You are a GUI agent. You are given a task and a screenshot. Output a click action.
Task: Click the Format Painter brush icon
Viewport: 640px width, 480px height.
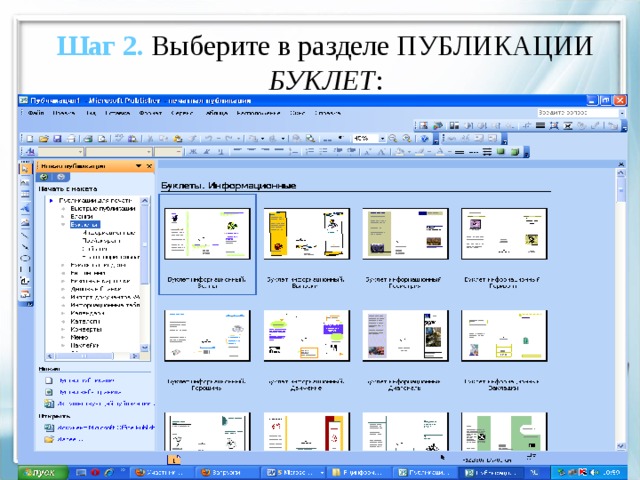pos(192,139)
